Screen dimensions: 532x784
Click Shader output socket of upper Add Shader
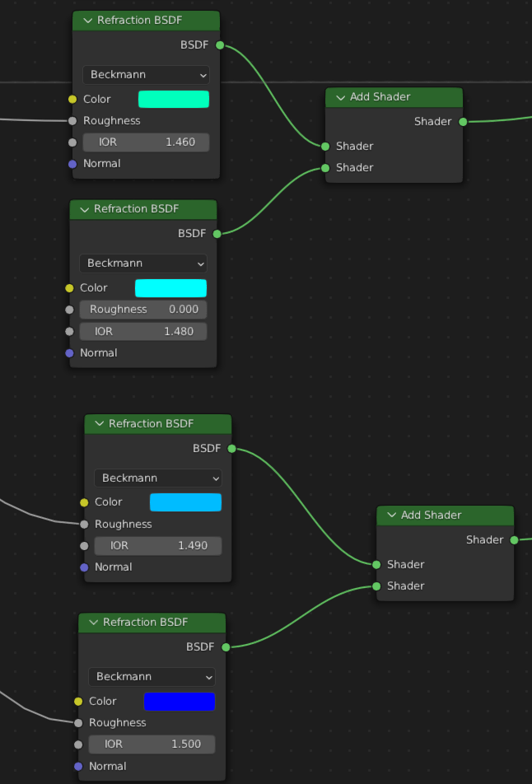pos(463,122)
